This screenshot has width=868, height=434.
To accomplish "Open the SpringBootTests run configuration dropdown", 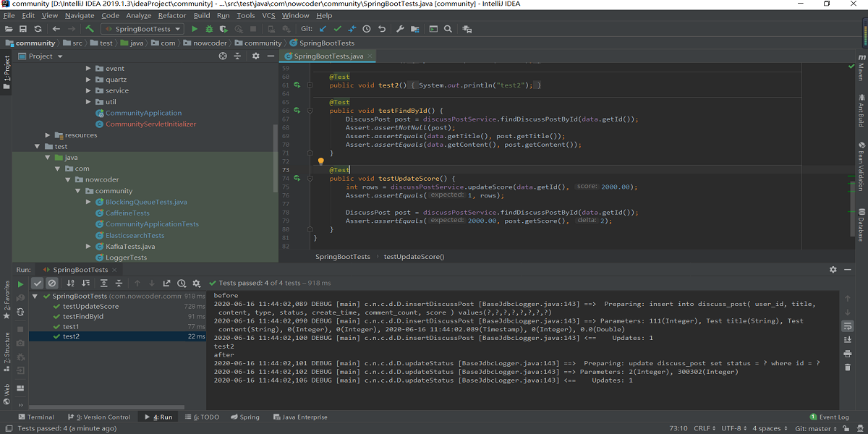I will pyautogui.click(x=142, y=29).
